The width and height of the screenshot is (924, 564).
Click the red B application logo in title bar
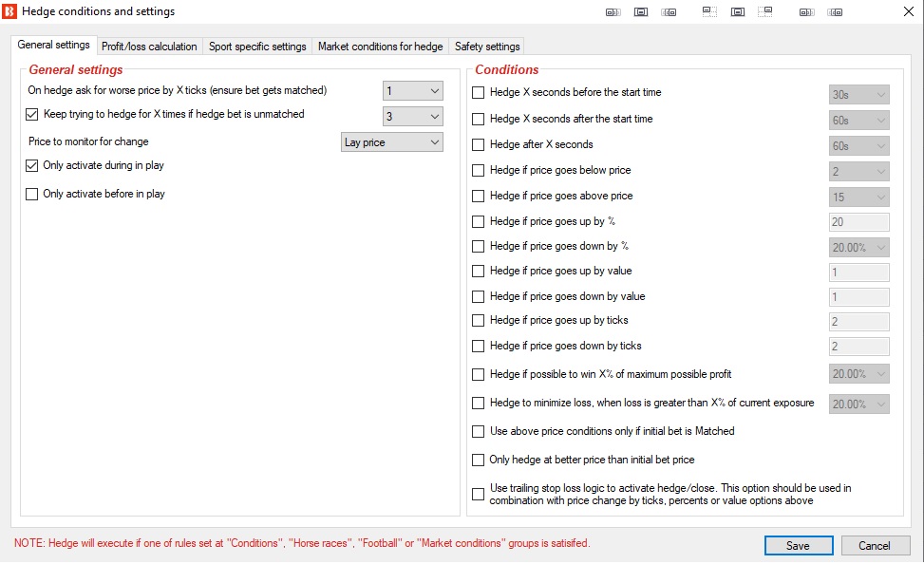coord(9,11)
